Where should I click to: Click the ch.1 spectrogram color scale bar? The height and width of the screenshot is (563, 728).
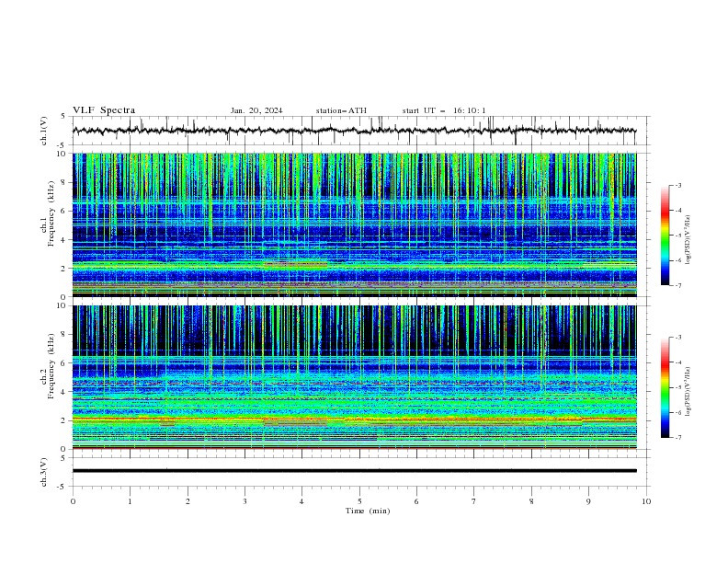pyautogui.click(x=665, y=236)
